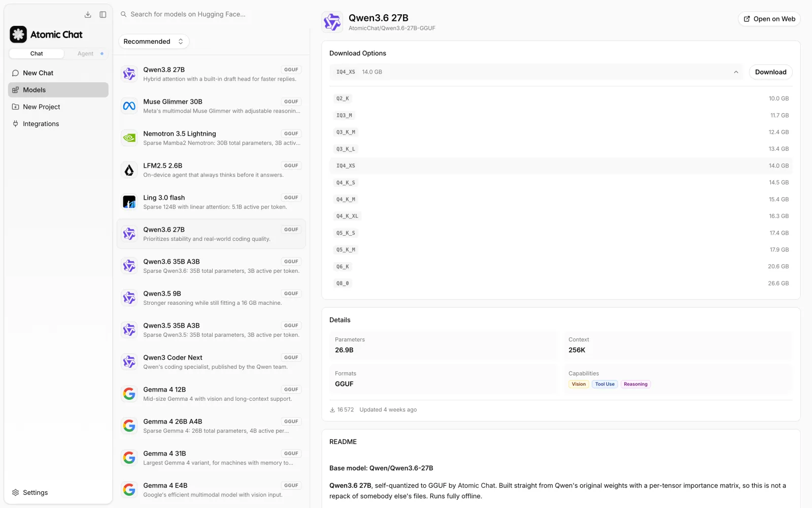Viewport: 812px width, 508px height.
Task: Open the Recommended sort dropdown
Action: point(154,42)
